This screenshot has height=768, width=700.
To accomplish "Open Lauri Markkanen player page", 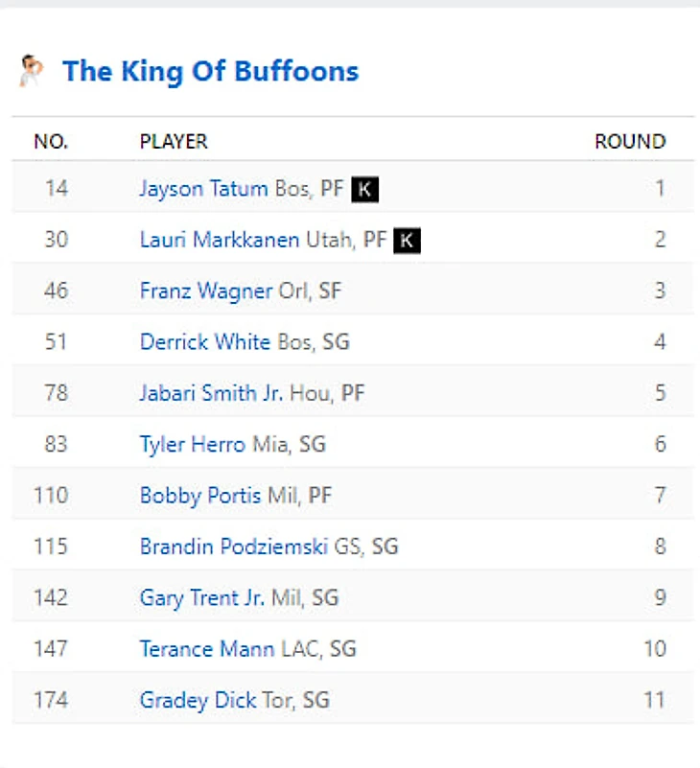I will tap(220, 240).
